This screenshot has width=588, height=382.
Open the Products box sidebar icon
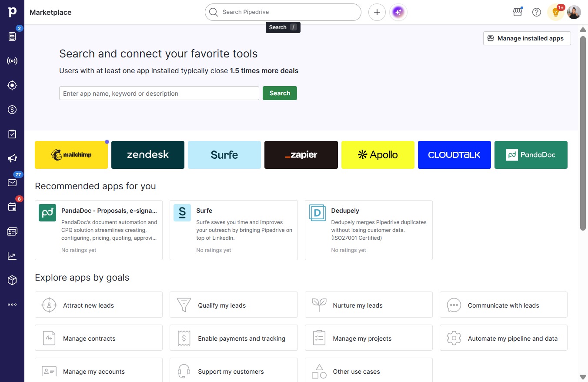pyautogui.click(x=12, y=280)
